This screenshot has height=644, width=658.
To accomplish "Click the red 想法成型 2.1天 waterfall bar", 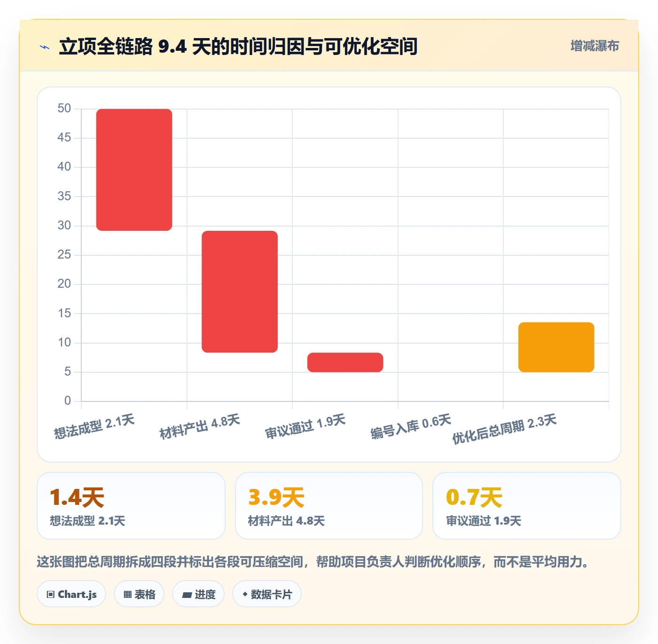I will point(134,170).
